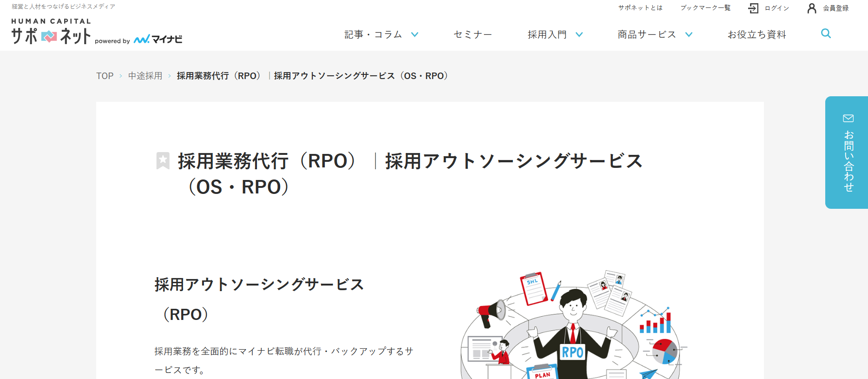Click the マイナビ logo
868x379 pixels.
click(158, 40)
